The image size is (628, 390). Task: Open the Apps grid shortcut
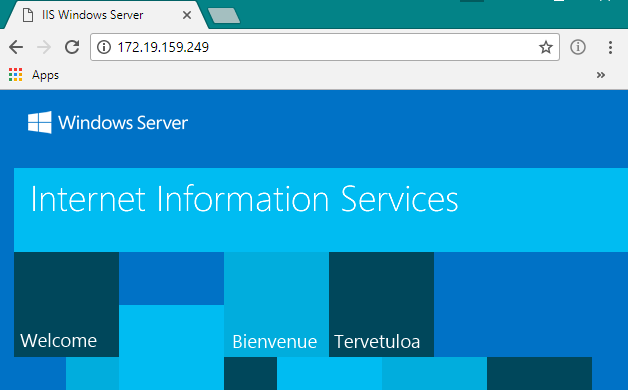(34, 75)
